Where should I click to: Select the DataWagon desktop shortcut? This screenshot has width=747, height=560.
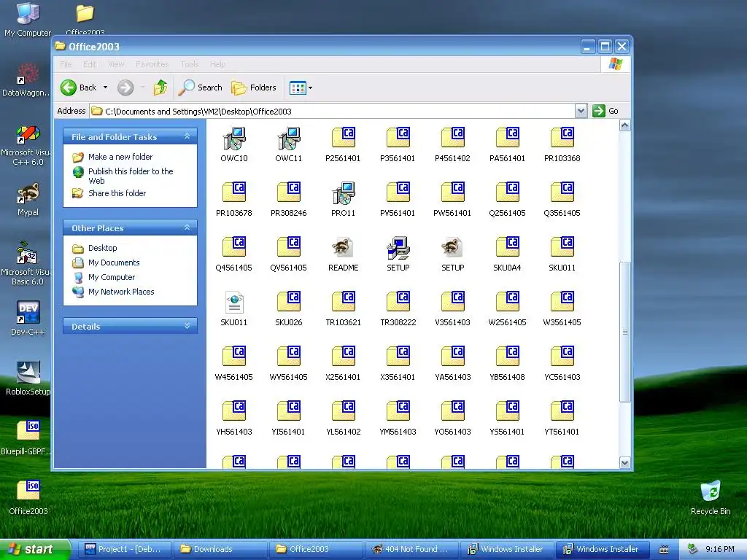pos(28,79)
